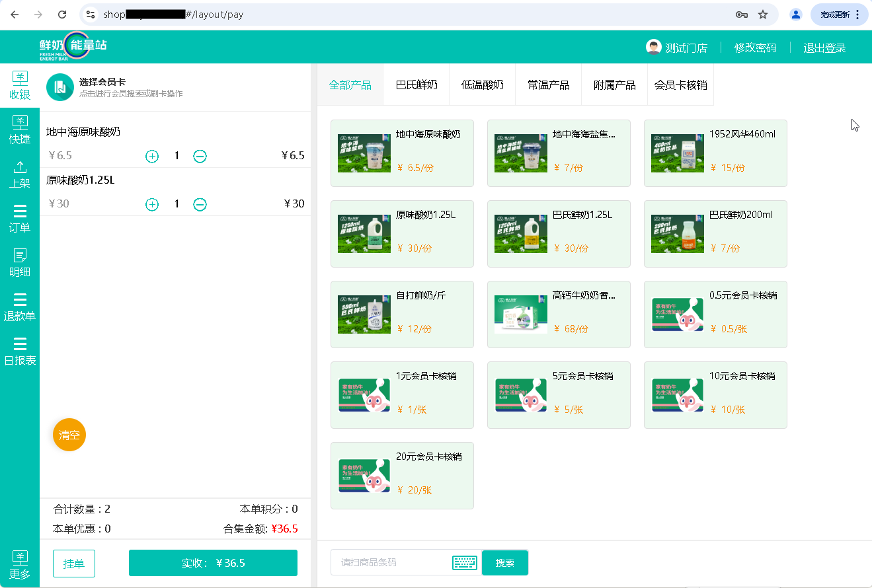Add 1952风华460ml product to the cart

pyautogui.click(x=715, y=153)
